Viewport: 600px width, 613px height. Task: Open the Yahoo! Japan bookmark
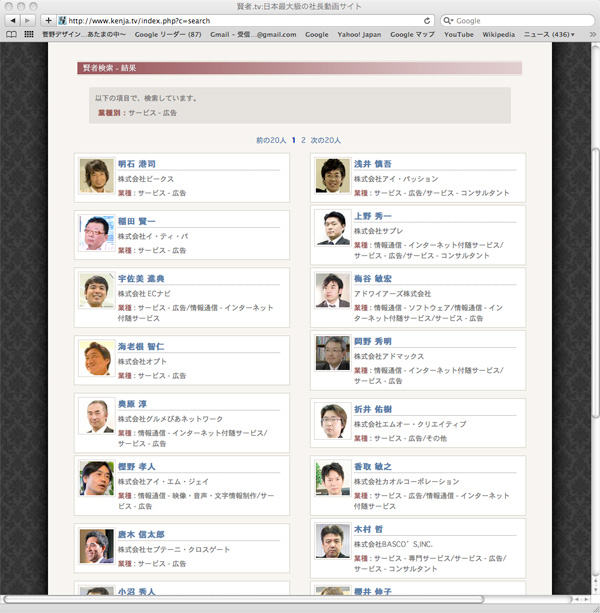pyautogui.click(x=359, y=34)
